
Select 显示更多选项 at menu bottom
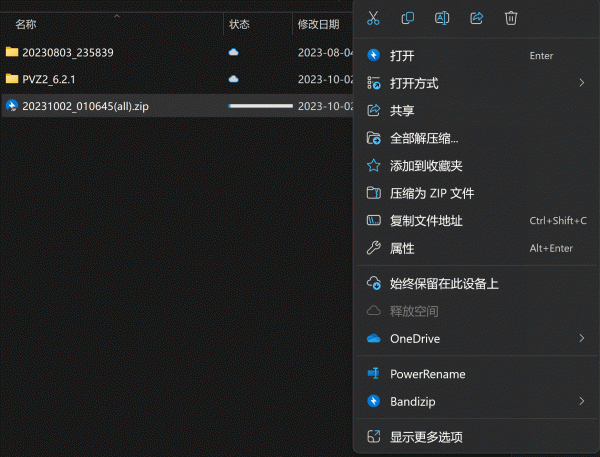[476, 437]
